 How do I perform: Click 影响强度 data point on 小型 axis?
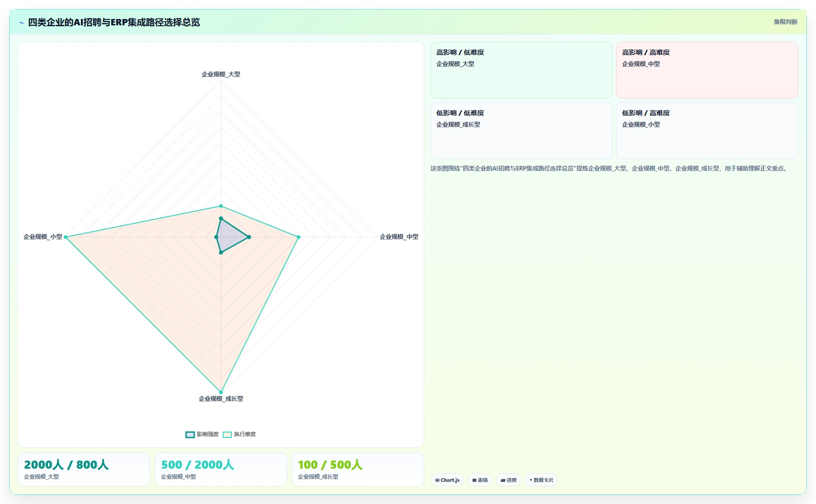pyautogui.click(x=216, y=237)
